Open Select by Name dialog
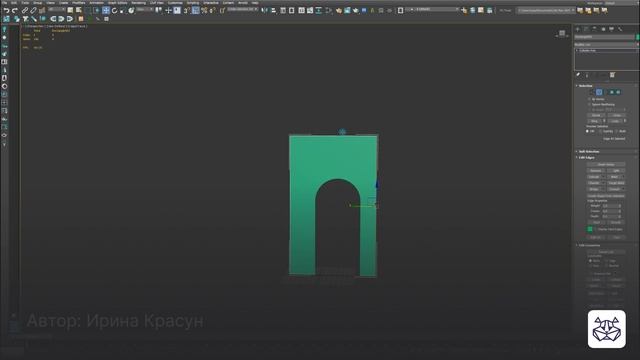 (x=79, y=10)
